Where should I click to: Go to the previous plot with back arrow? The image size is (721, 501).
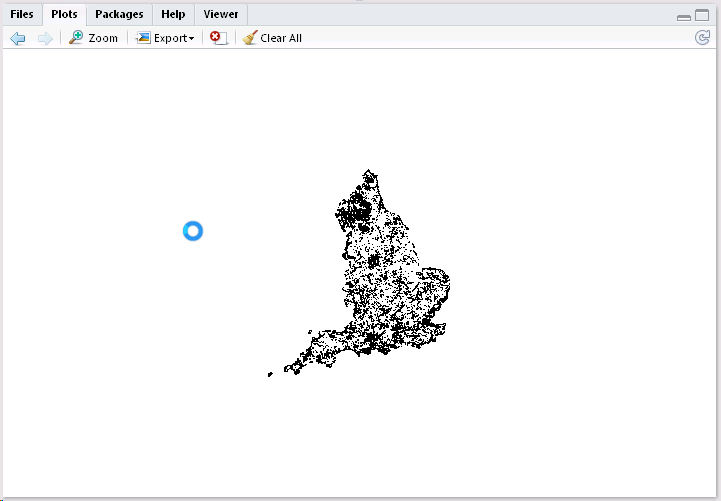click(x=17, y=38)
